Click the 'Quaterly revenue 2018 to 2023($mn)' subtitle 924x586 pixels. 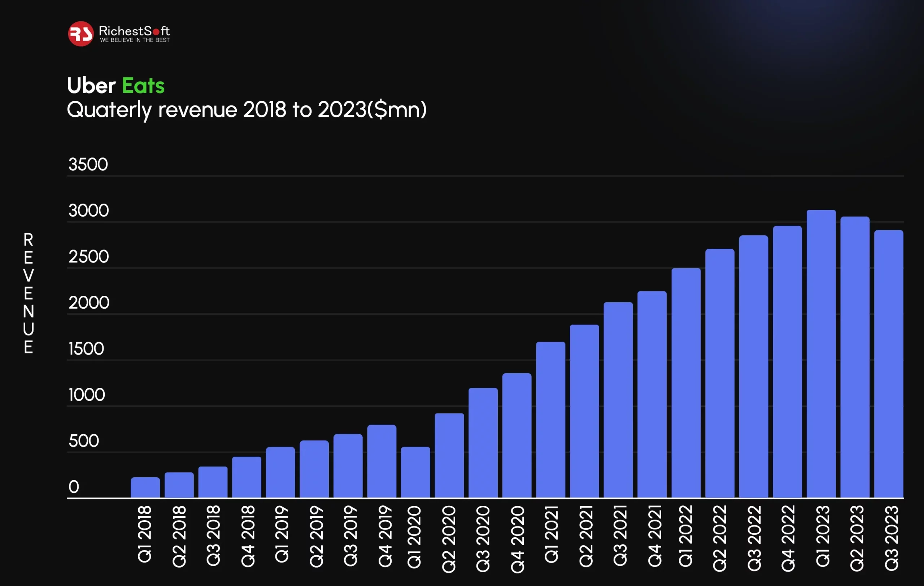(x=247, y=110)
